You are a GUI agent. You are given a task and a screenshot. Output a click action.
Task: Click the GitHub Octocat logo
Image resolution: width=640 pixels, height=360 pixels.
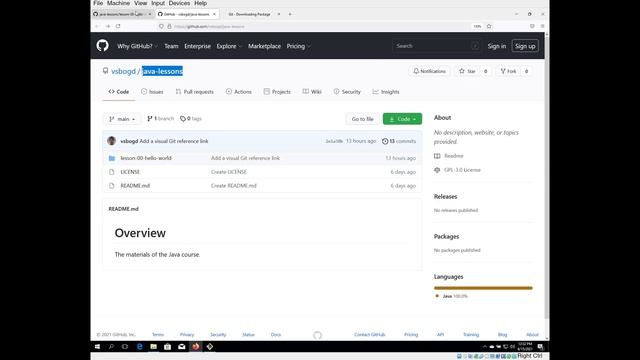[x=102, y=46]
